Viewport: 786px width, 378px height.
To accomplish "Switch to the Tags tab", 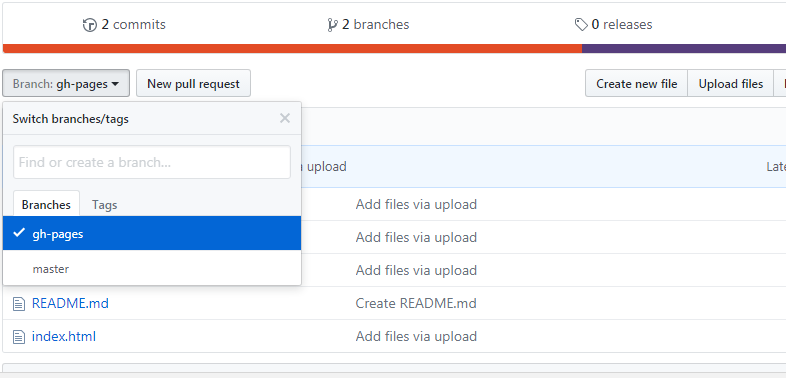I will [104, 205].
